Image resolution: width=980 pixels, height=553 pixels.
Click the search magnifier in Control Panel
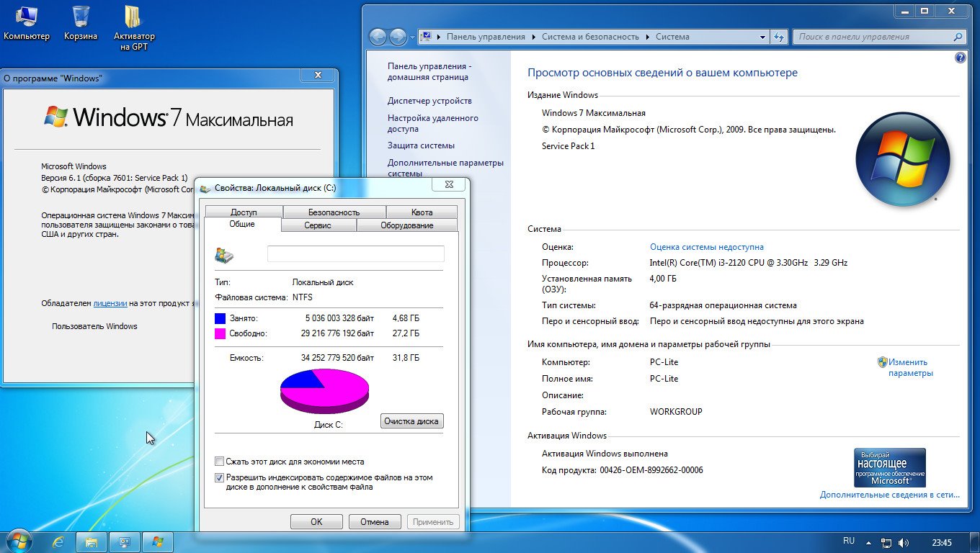[958, 37]
